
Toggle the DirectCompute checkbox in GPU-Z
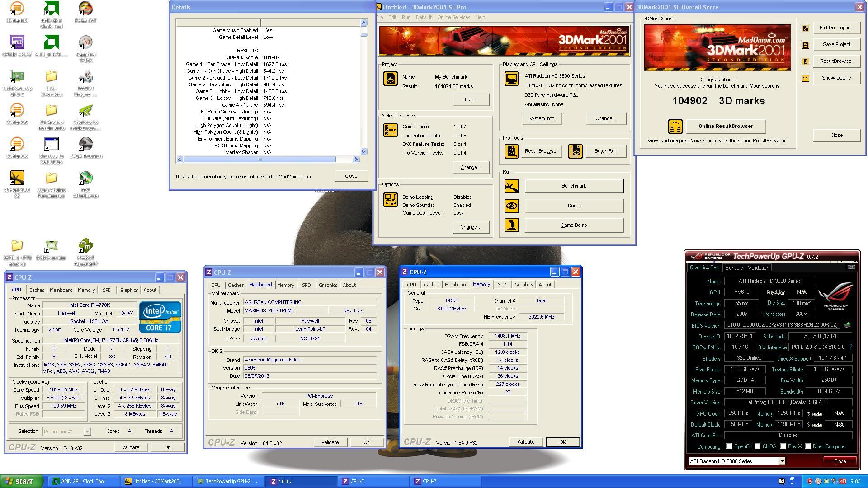[x=807, y=446]
